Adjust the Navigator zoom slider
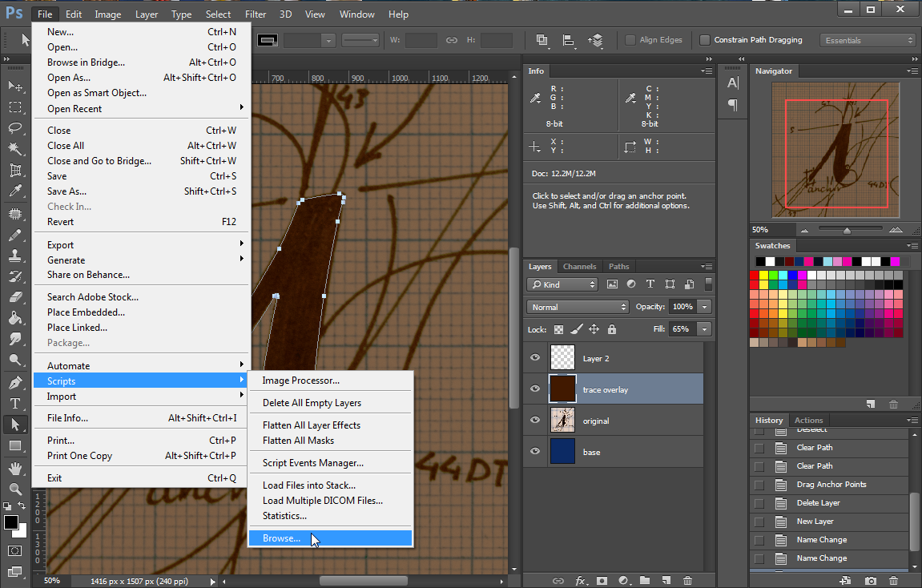 pos(847,231)
